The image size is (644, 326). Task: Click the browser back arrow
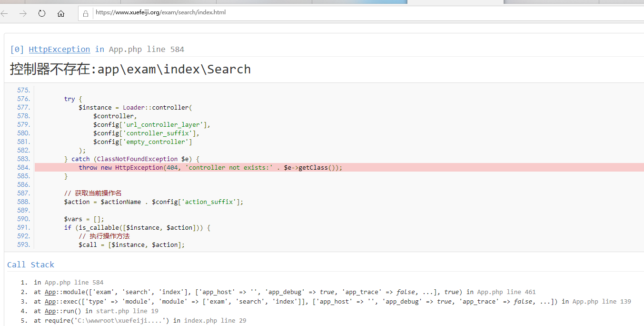[5, 13]
